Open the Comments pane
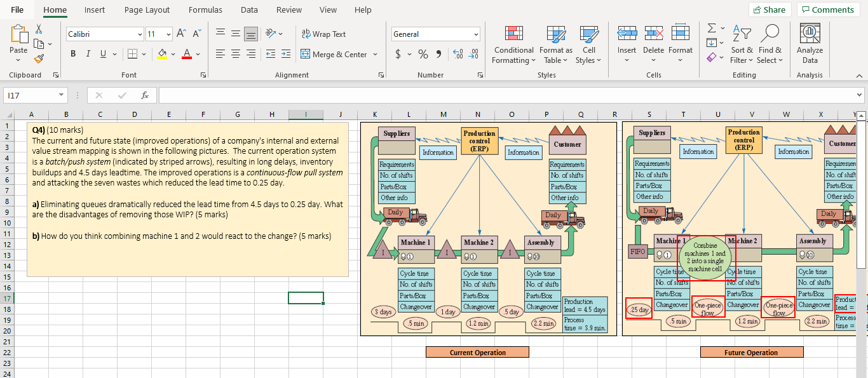The width and height of the screenshot is (868, 378). point(828,10)
